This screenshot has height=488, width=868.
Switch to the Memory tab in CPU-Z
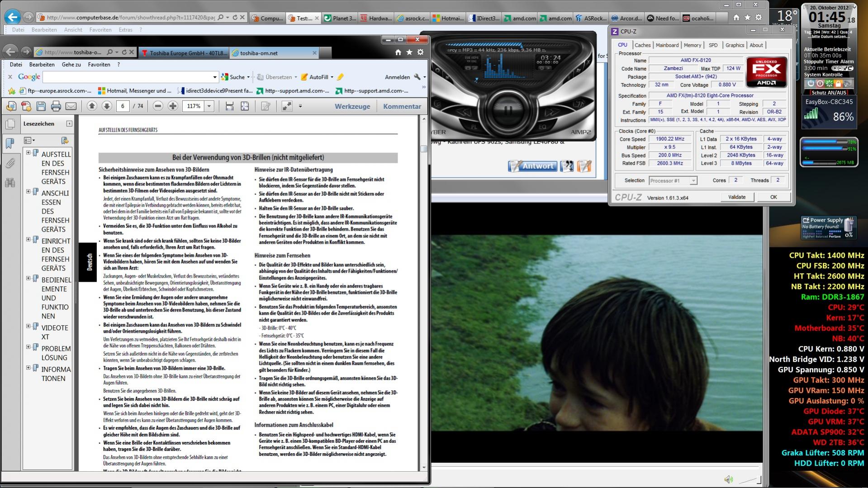693,45
